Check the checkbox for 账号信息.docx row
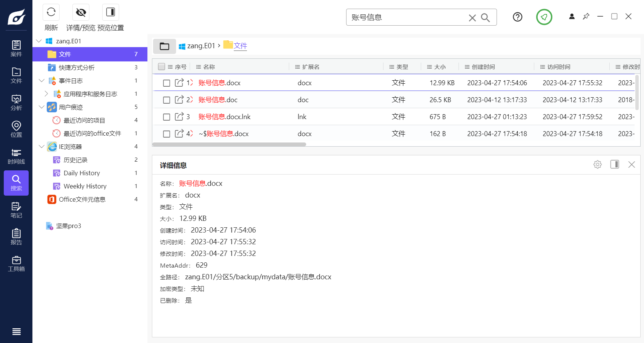644x343 pixels. click(x=166, y=83)
